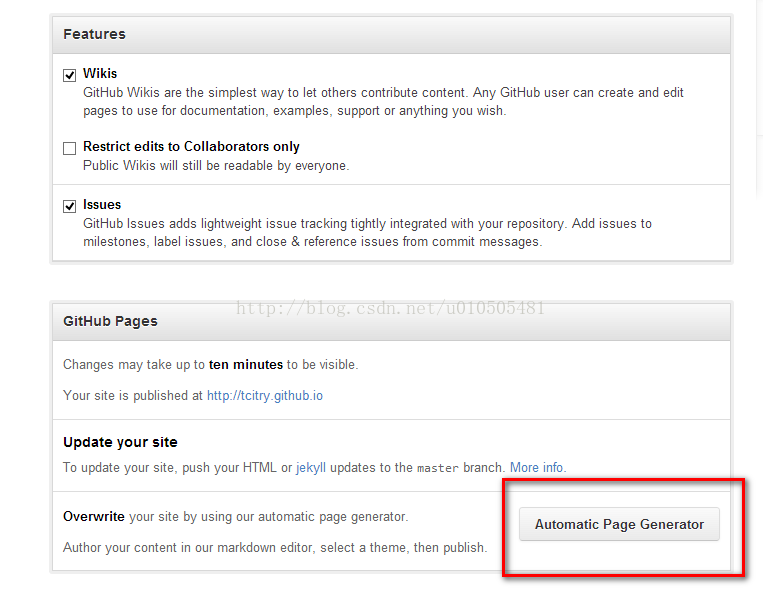Click the Public Wikis readable note
763x595 pixels.
coord(216,166)
